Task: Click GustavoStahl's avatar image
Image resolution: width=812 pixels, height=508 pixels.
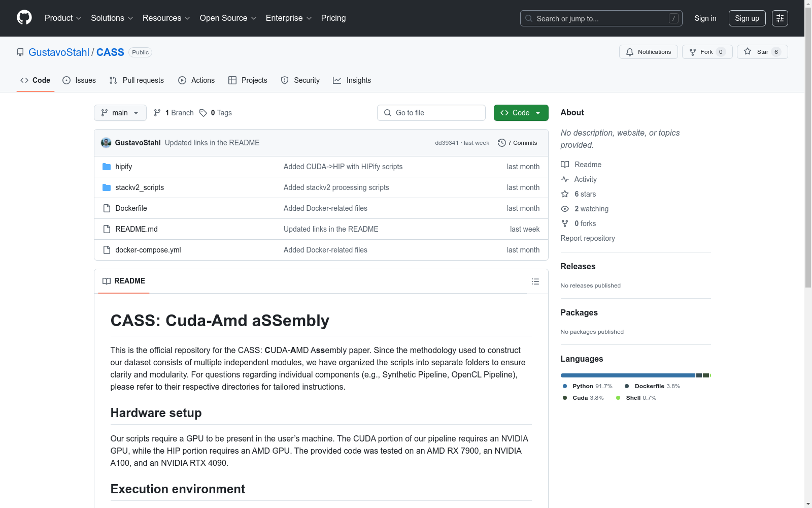Action: pyautogui.click(x=106, y=143)
